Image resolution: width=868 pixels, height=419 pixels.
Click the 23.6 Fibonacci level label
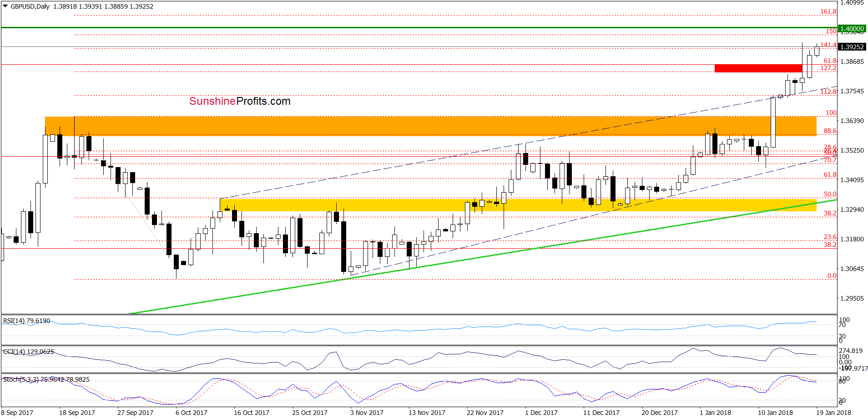click(x=830, y=237)
